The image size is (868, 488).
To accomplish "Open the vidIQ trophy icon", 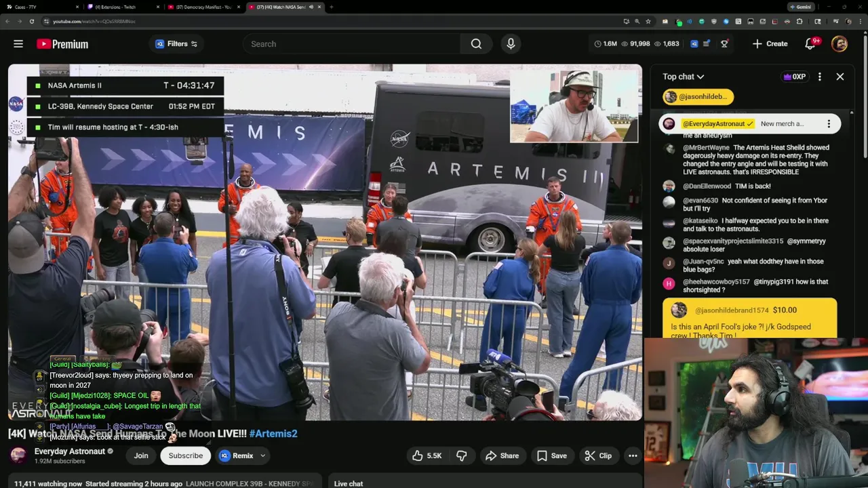I will pyautogui.click(x=724, y=44).
